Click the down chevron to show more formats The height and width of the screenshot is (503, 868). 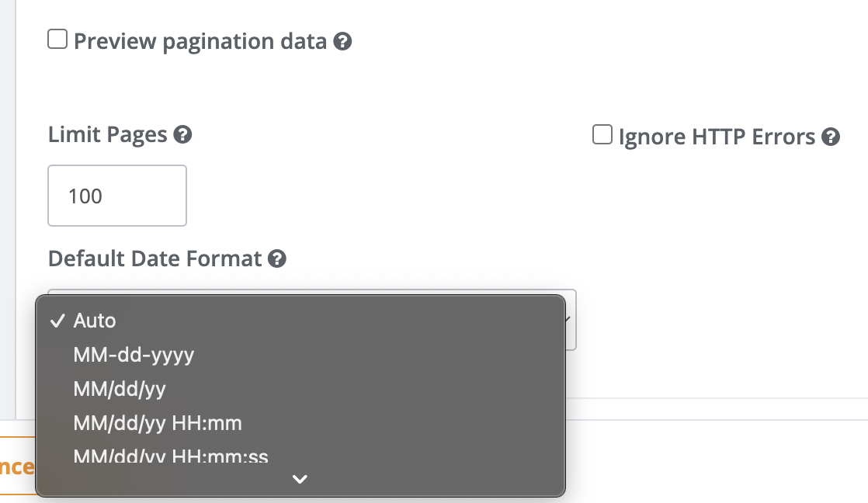pyautogui.click(x=300, y=479)
